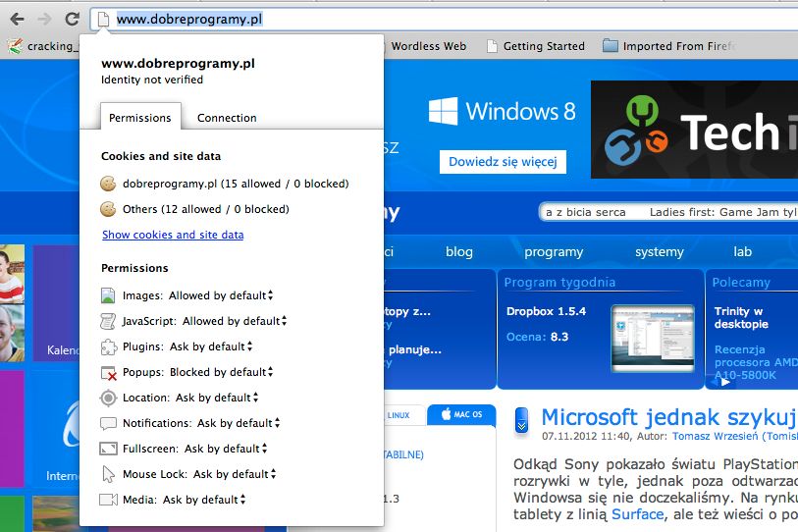The height and width of the screenshot is (532, 798).
Task: Open the cracking bookmark
Action: 43,46
